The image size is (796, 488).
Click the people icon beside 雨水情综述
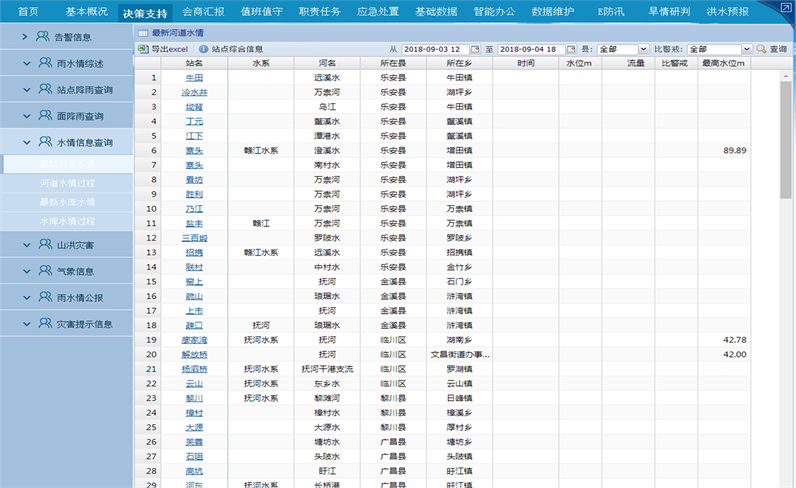point(45,63)
